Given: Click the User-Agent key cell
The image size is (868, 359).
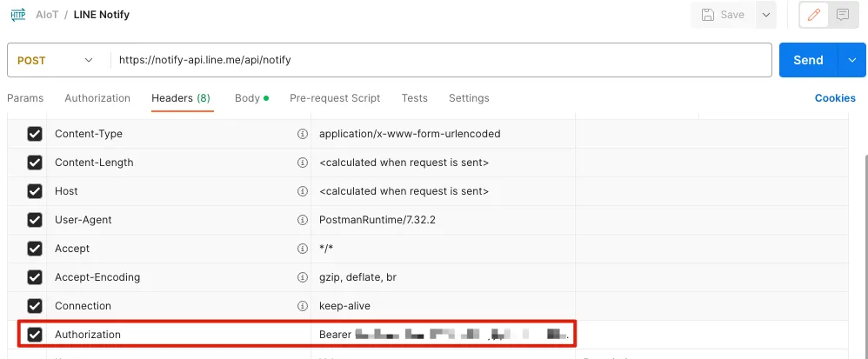Looking at the screenshot, I should click(x=179, y=220).
